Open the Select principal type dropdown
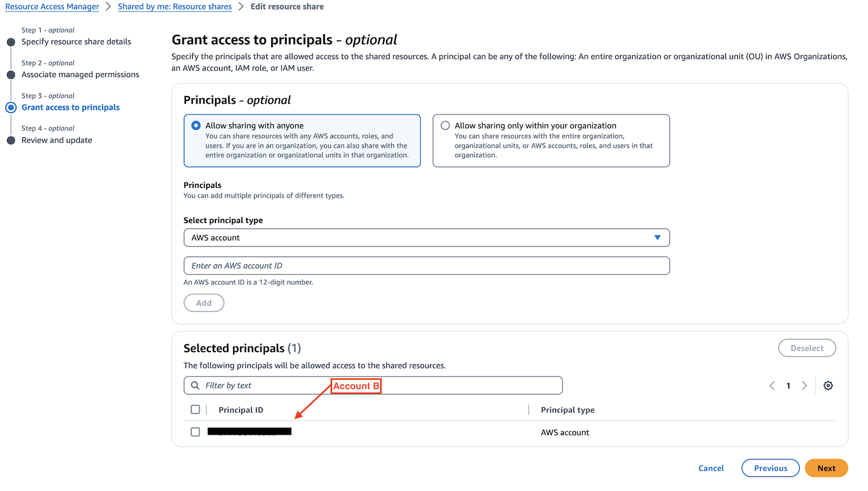The width and height of the screenshot is (868, 491). [426, 238]
